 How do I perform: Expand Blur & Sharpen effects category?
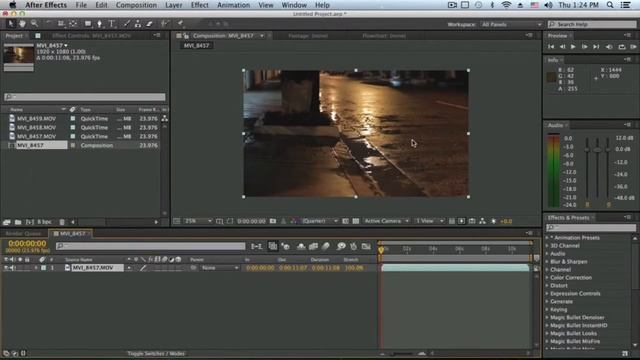point(547,262)
